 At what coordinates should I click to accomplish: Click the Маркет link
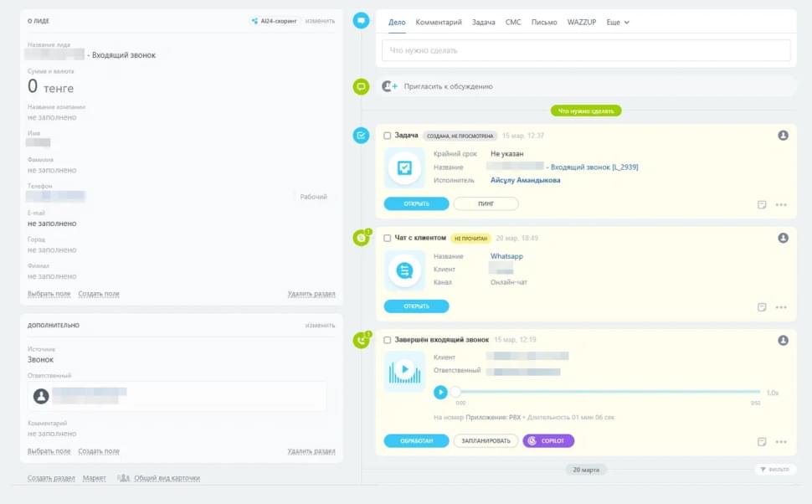pyautogui.click(x=95, y=478)
